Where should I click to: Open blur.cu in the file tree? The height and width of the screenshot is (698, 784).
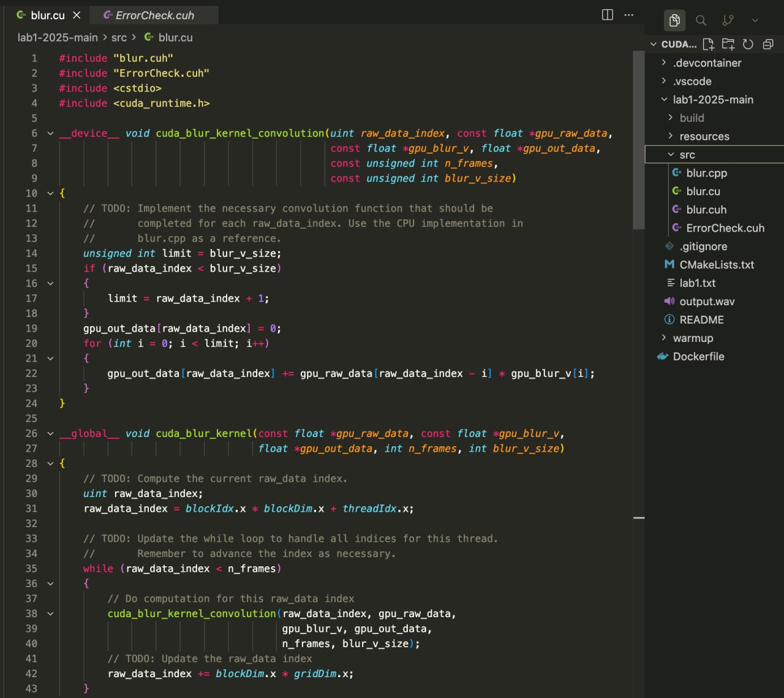click(x=703, y=191)
